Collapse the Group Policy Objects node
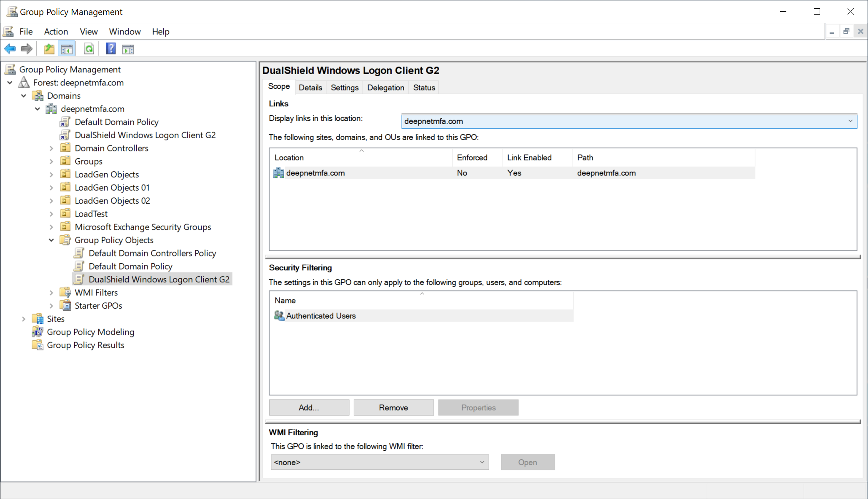Image resolution: width=868 pixels, height=499 pixels. coord(51,240)
